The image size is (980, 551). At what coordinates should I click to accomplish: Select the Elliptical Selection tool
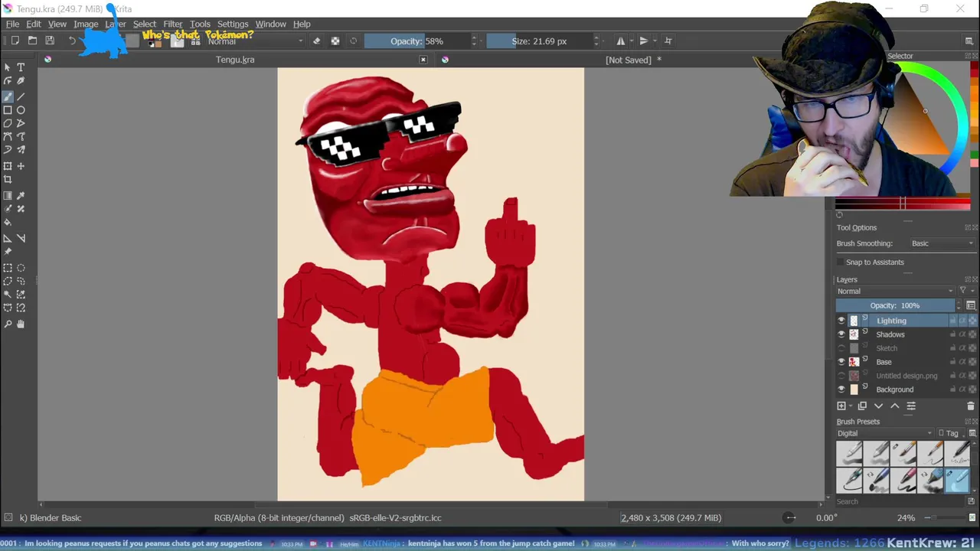tap(21, 268)
